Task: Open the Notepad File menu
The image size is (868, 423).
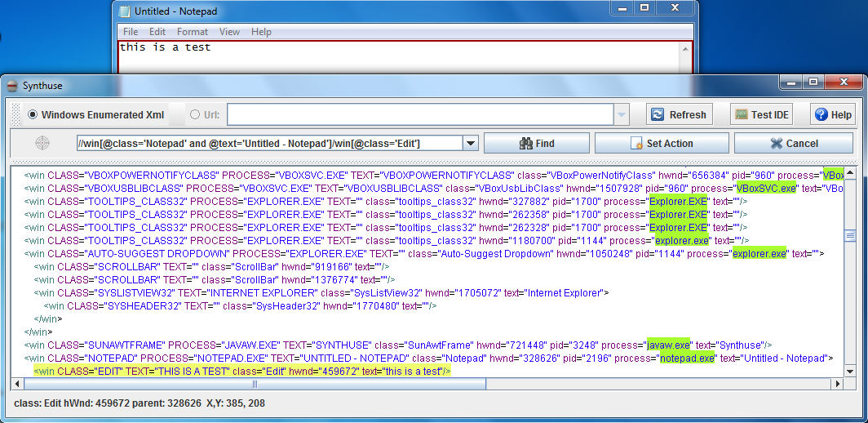Action: point(131,32)
